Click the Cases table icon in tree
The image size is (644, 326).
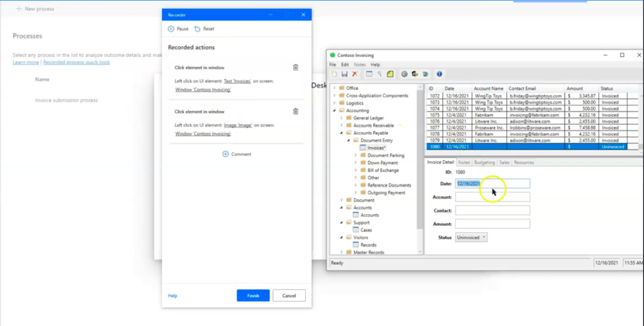coord(356,230)
